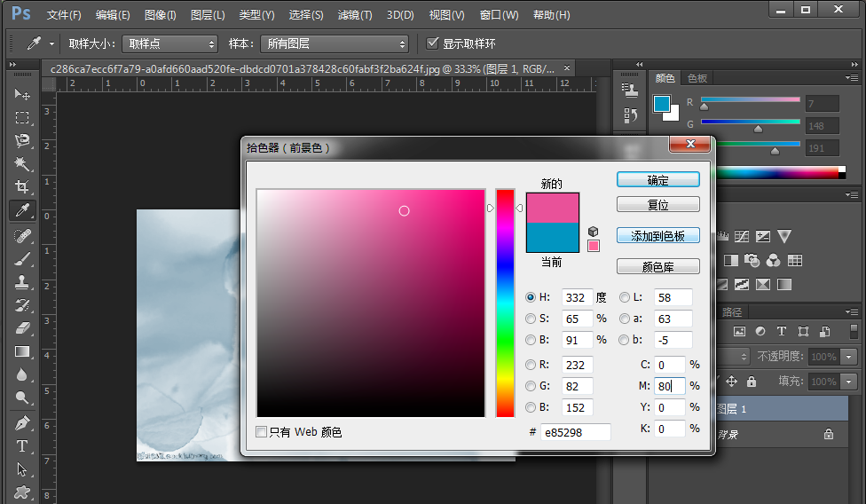The image size is (866, 504).
Task: Select the Move tool
Action: point(22,95)
